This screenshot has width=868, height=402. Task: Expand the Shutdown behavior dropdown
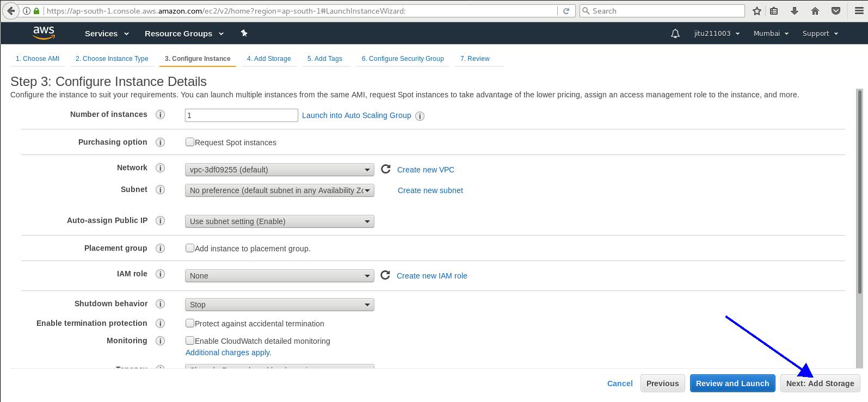[280, 305]
